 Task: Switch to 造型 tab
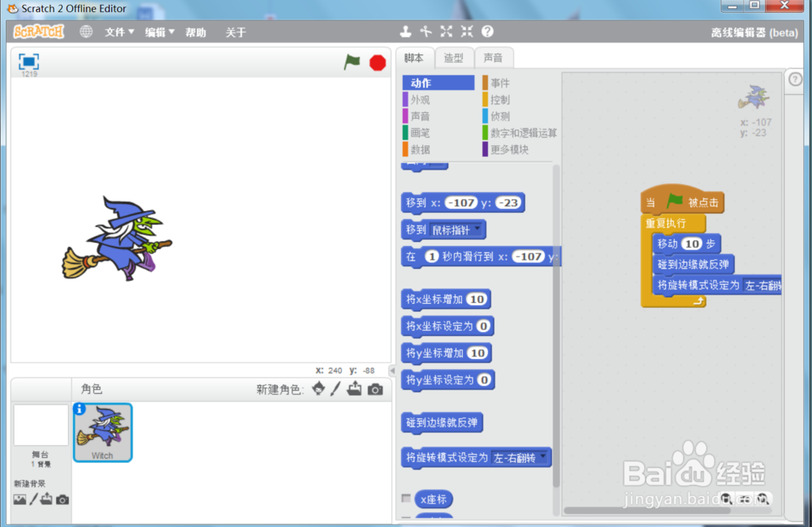tap(454, 58)
